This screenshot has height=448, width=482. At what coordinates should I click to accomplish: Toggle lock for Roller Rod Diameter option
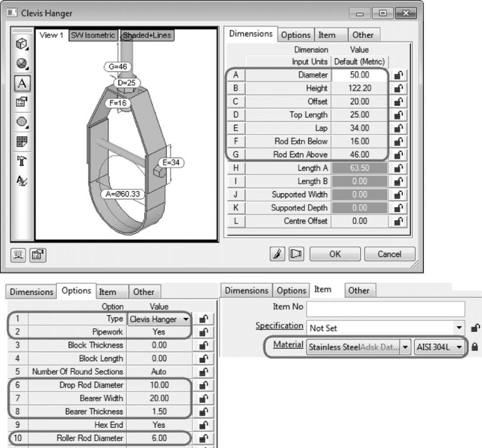[204, 438]
